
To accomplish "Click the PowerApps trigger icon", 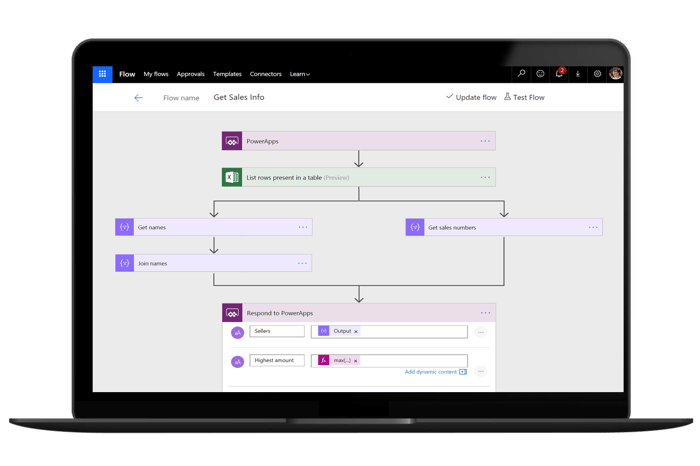I will [x=232, y=141].
